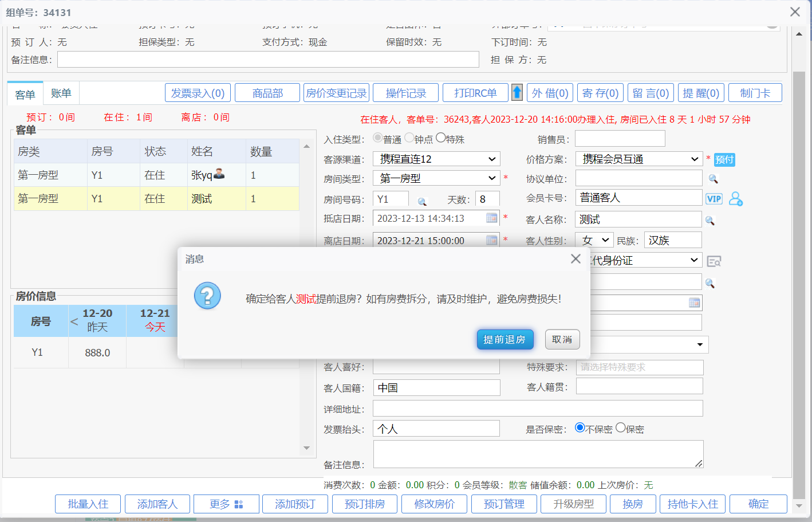Switch to the 客单 tab
Screen dimensions: 812x522
[25, 94]
